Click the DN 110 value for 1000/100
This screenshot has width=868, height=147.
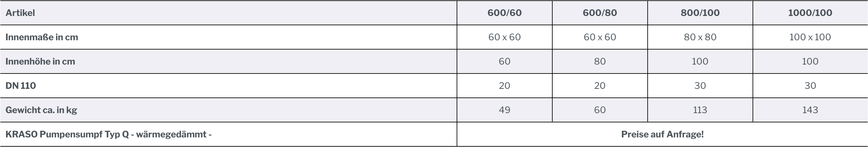[810, 86]
